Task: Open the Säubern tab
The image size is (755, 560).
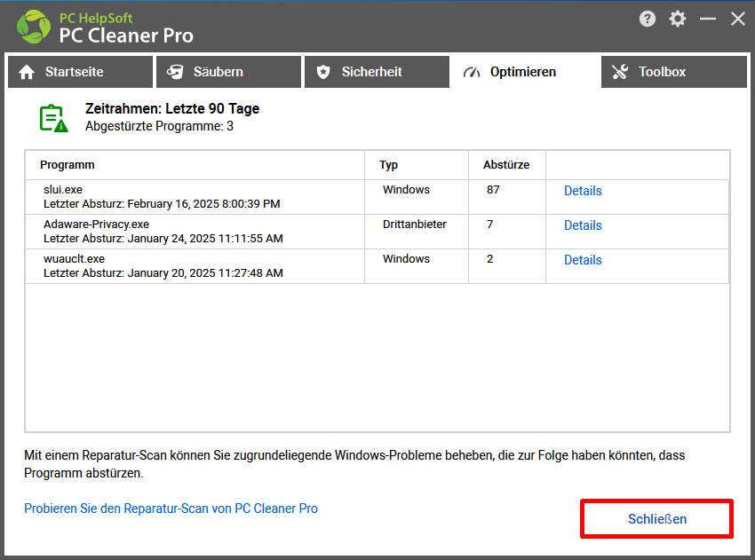Action: pos(228,72)
